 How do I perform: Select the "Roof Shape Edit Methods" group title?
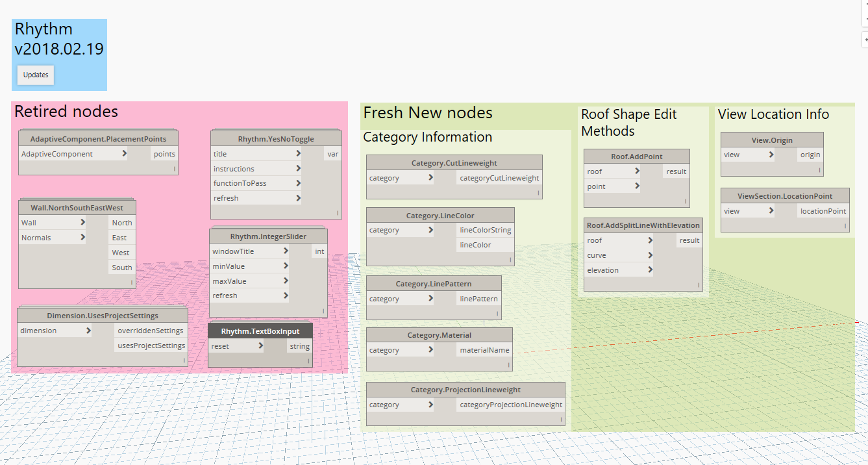[x=629, y=123]
